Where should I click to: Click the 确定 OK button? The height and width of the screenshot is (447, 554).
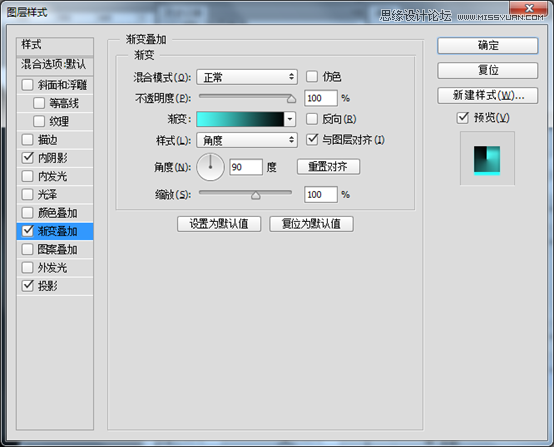[488, 46]
